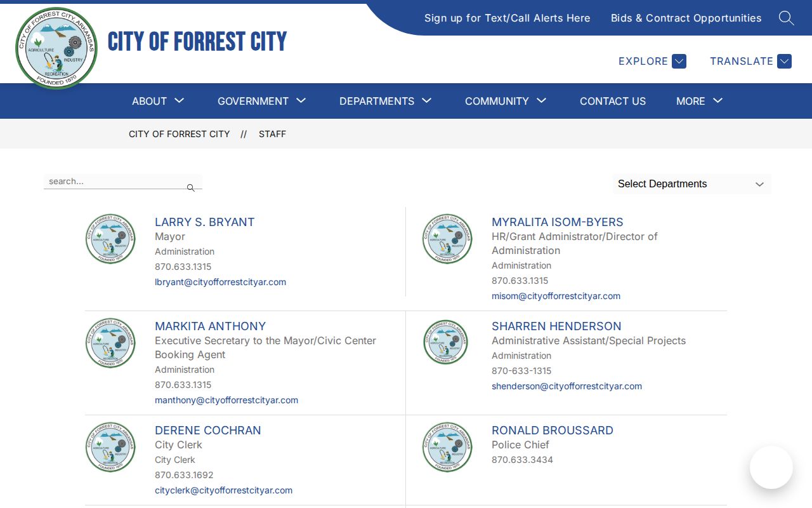Click the round white floating widget button

[x=771, y=467]
